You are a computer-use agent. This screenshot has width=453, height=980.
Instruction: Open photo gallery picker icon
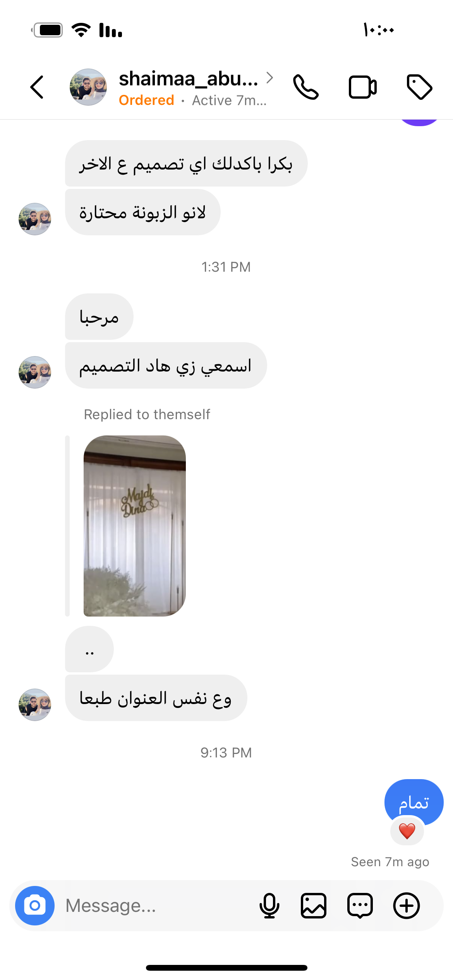click(x=314, y=906)
